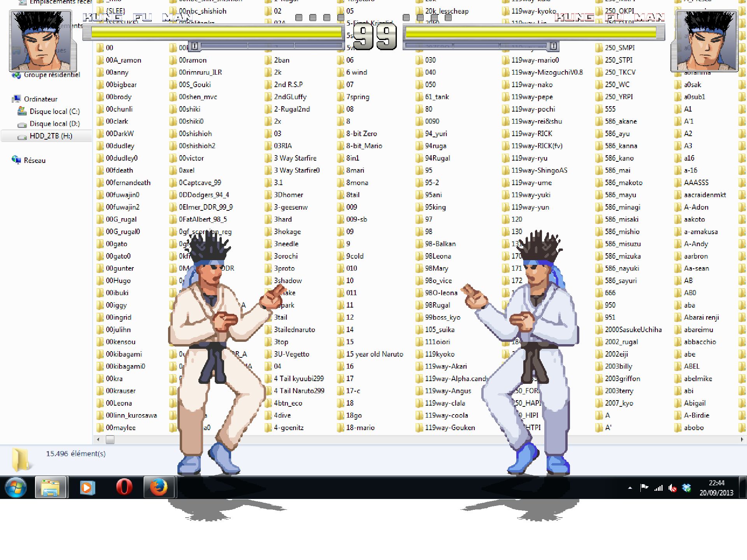Click the folder icon of 00linn_kurosawa

click(x=100, y=415)
